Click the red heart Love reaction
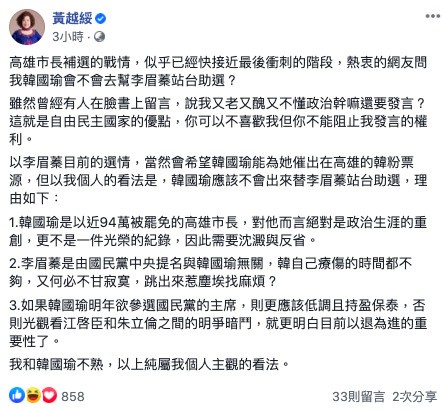This screenshot has width=444, height=410. tap(49, 395)
